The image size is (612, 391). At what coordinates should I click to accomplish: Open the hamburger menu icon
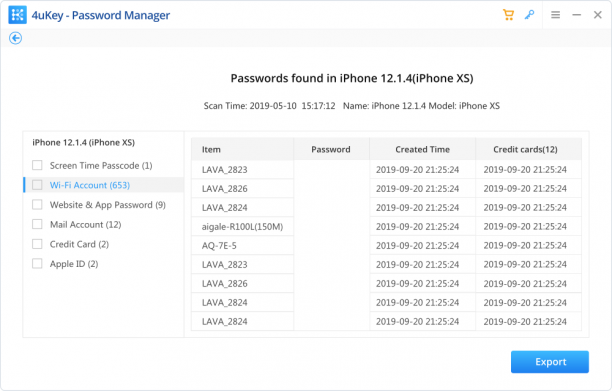point(555,15)
